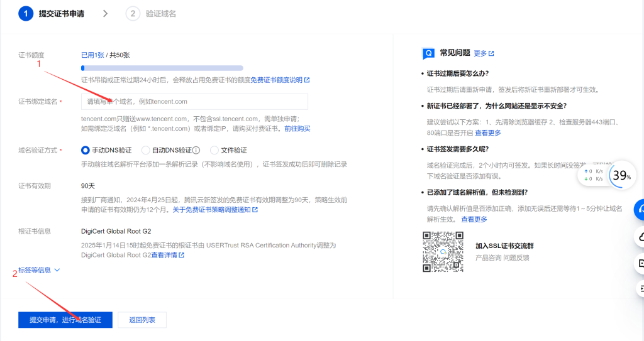This screenshot has height=341, width=644.
Task: Select 自动DNS验证 radio option
Action: click(146, 151)
